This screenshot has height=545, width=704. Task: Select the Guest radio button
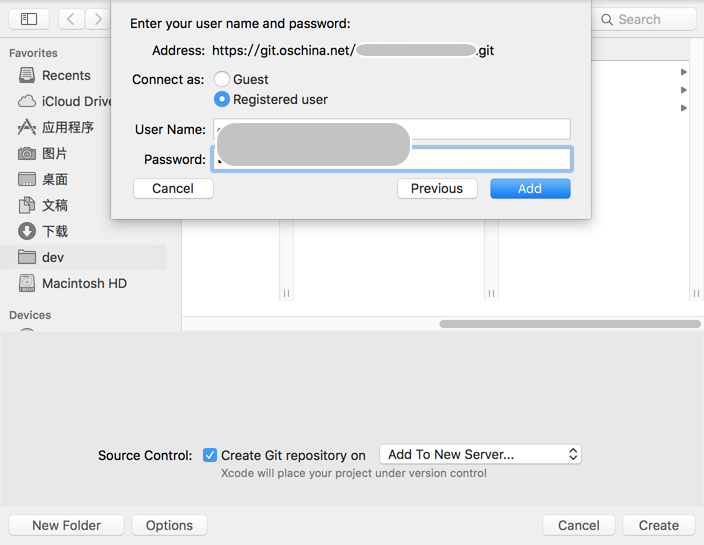tap(222, 79)
